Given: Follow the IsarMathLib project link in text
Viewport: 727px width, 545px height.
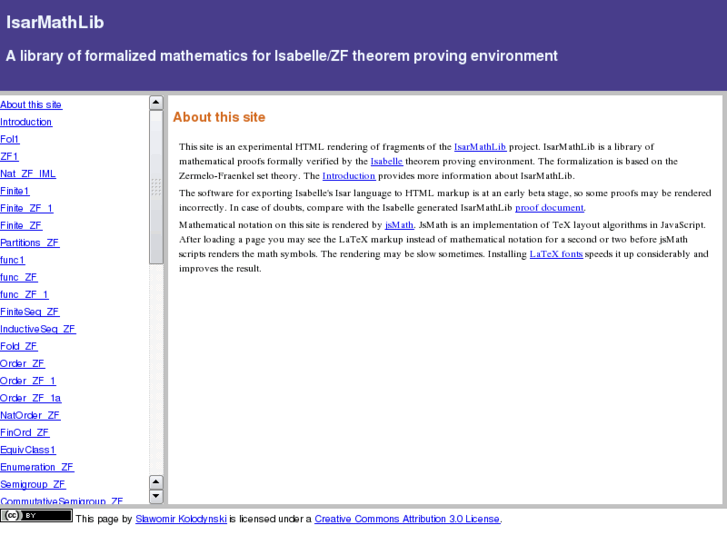Looking at the screenshot, I should [x=480, y=147].
